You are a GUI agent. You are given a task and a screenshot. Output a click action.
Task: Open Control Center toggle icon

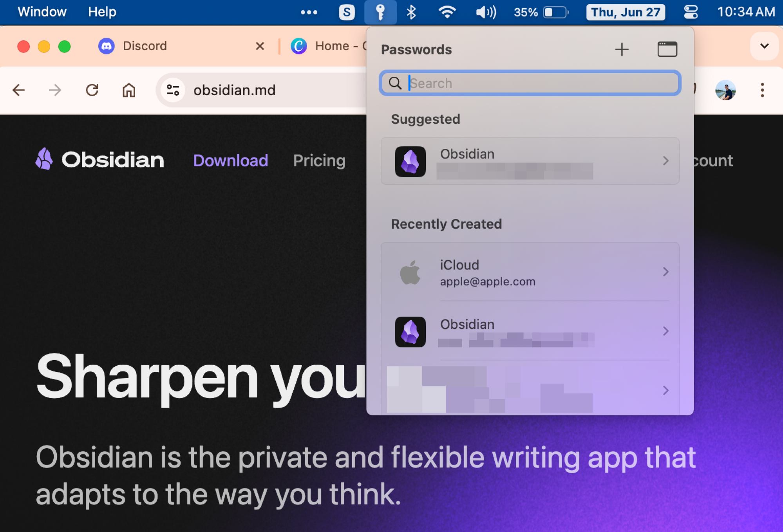pos(691,12)
